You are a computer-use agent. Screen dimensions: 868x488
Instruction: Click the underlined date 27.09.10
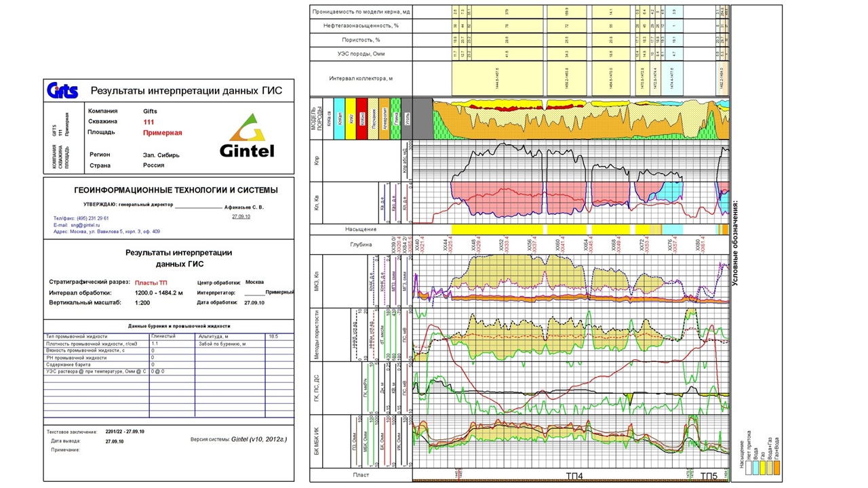click(241, 217)
